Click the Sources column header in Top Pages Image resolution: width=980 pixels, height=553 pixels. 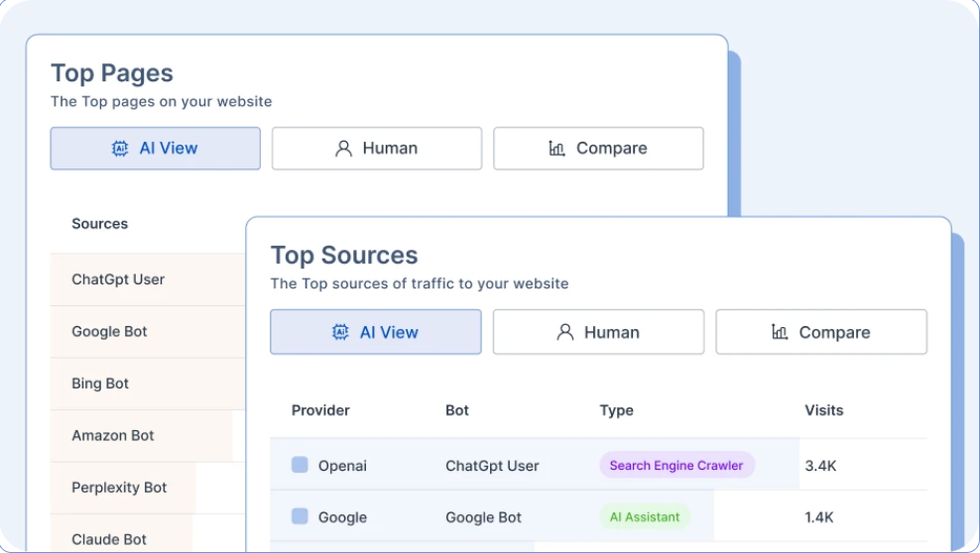[x=100, y=223]
